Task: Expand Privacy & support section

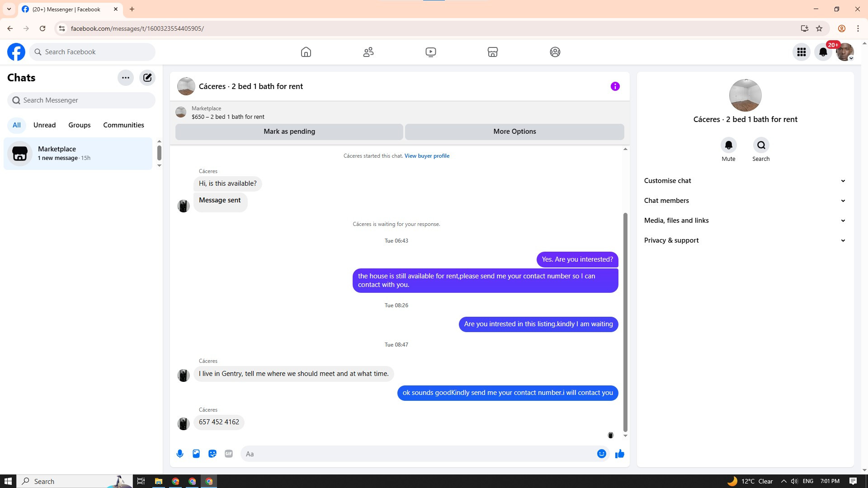Action: [x=745, y=240]
